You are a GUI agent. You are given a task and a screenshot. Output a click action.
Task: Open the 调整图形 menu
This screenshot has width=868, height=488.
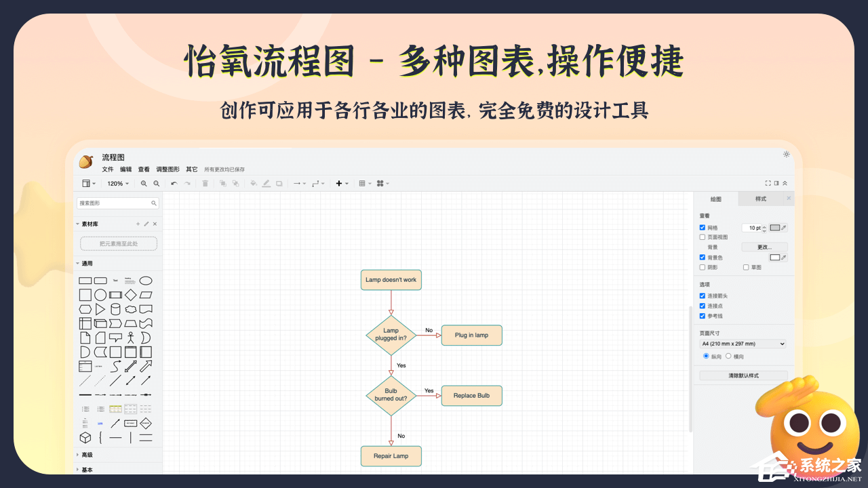pyautogui.click(x=167, y=169)
